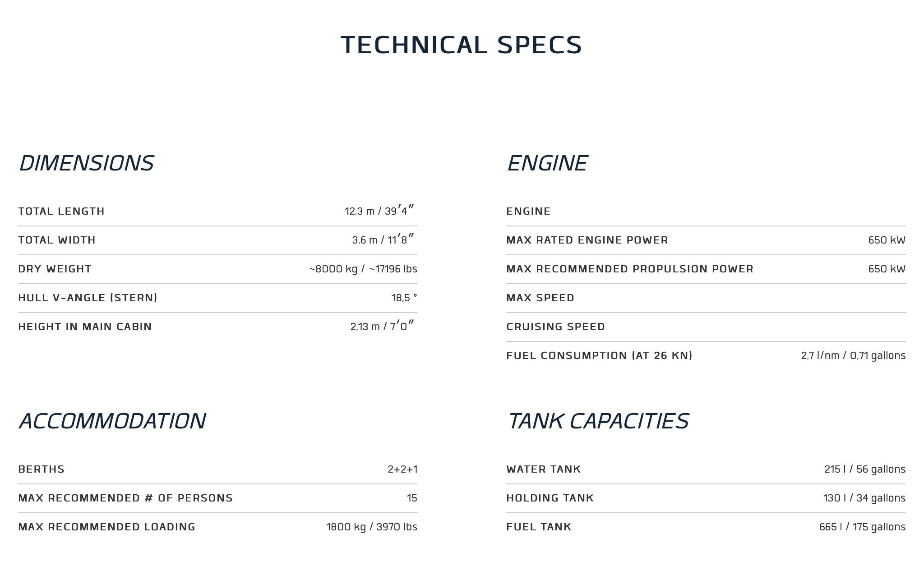Click MAX RECOMMENDED # OF PERSONS label

pos(125,498)
